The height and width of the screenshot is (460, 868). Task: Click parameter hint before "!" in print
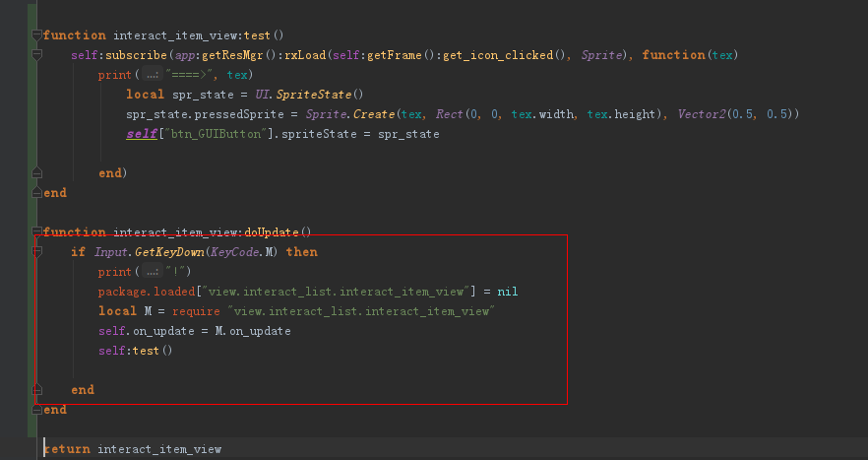coord(152,272)
